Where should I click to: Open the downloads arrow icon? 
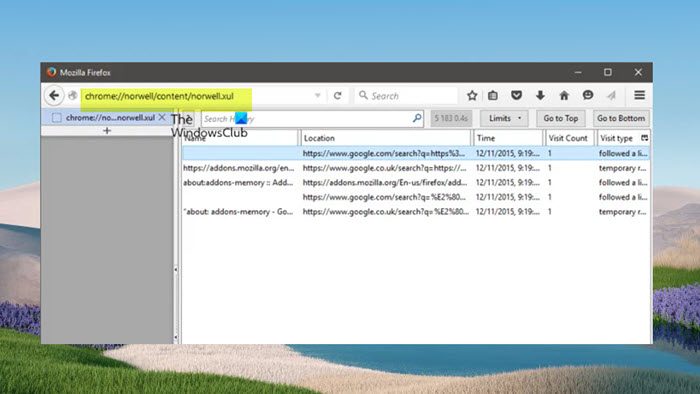(540, 95)
